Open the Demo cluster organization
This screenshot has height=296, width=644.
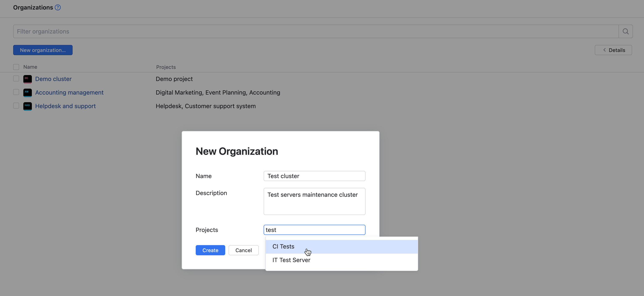[x=53, y=79]
